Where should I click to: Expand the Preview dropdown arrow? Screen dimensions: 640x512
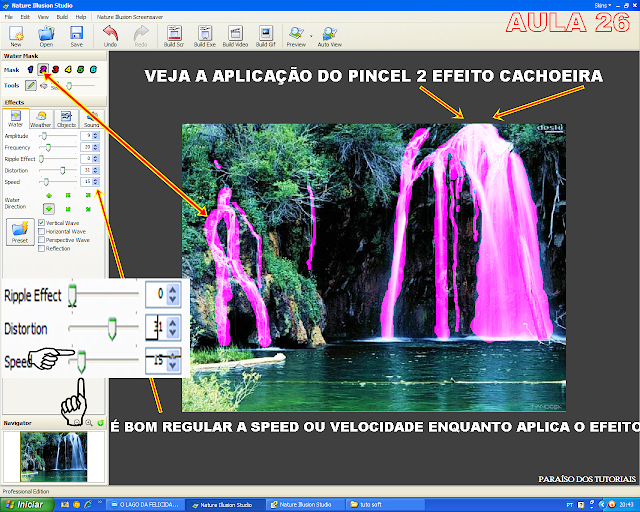[311, 36]
